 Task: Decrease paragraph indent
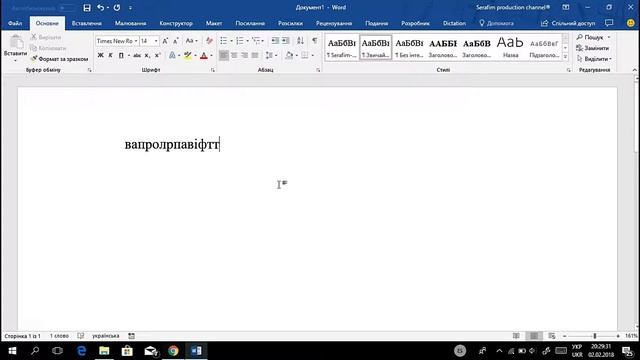coord(275,41)
